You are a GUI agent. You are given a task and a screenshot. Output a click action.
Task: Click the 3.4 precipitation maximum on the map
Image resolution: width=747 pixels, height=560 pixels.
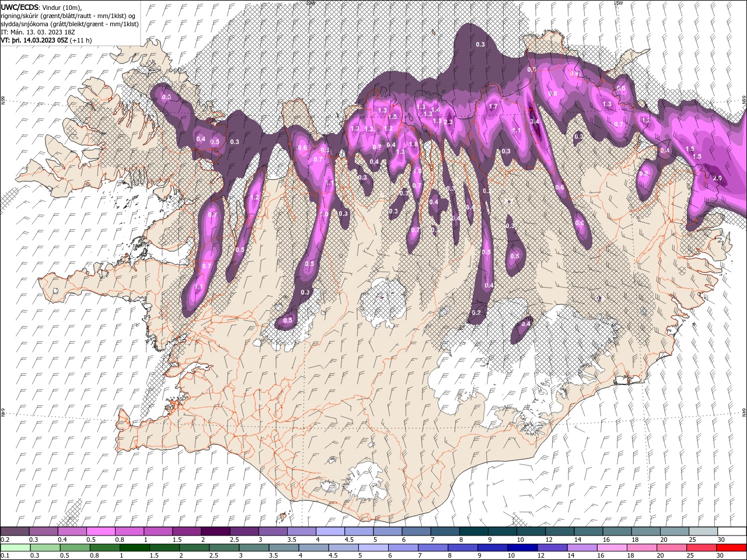tap(535, 121)
